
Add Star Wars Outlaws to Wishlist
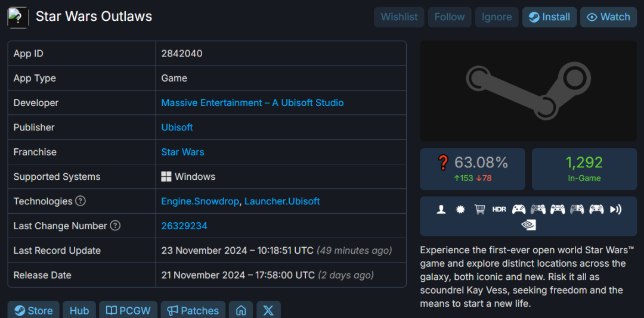(399, 17)
